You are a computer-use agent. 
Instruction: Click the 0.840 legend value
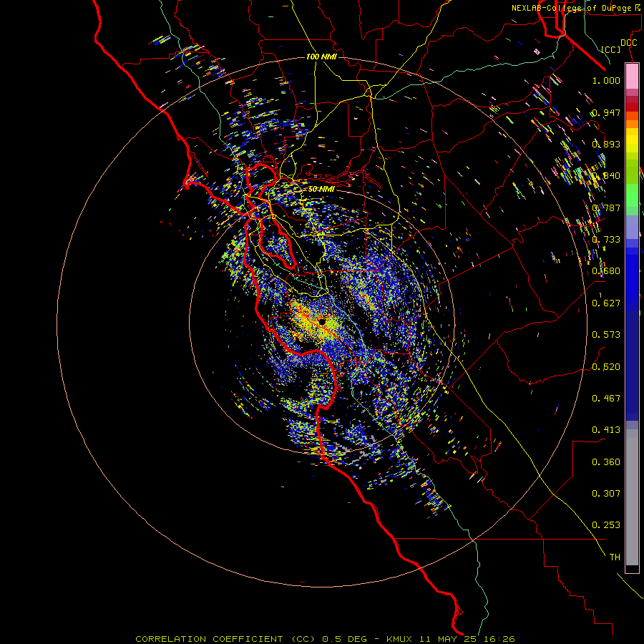(606, 175)
